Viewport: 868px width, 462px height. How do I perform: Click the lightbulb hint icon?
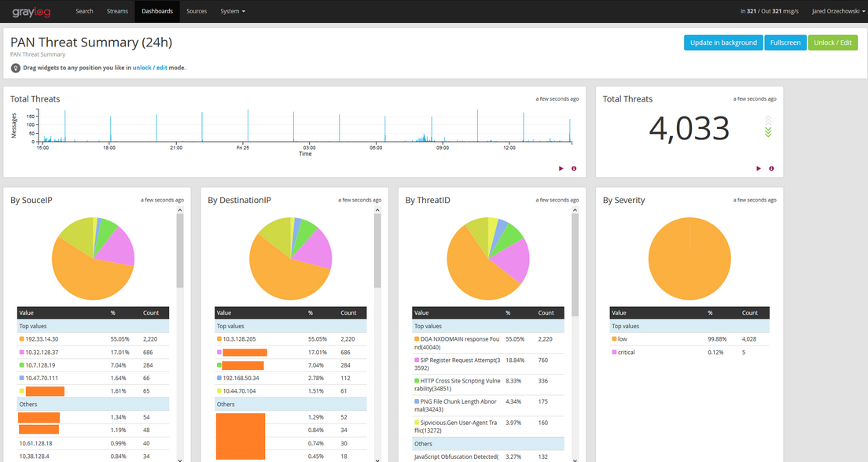click(x=15, y=68)
